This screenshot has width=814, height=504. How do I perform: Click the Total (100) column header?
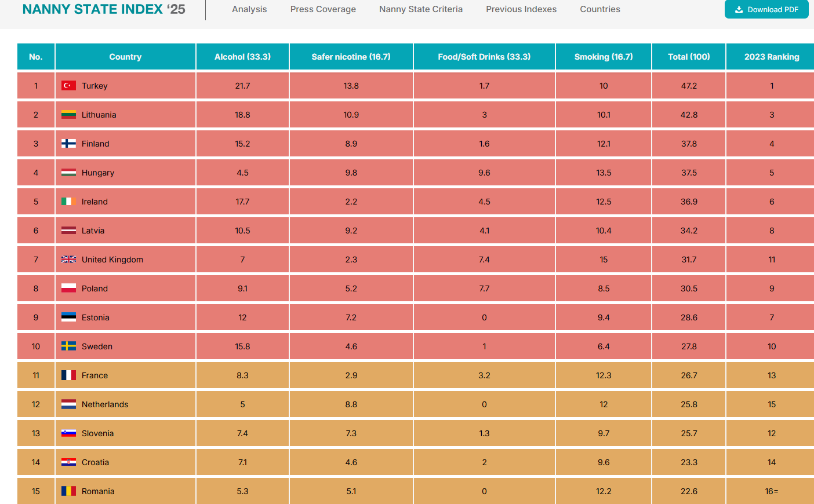tap(689, 57)
